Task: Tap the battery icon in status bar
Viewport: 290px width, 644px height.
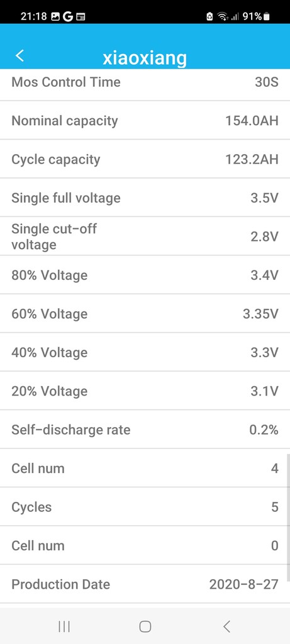Action: click(267, 16)
